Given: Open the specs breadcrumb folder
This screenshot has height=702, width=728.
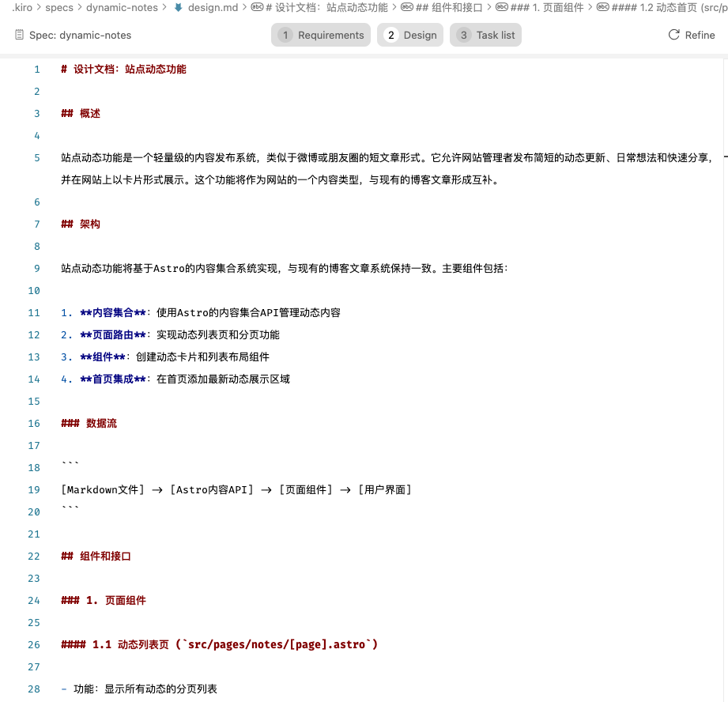Looking at the screenshot, I should (59, 7).
